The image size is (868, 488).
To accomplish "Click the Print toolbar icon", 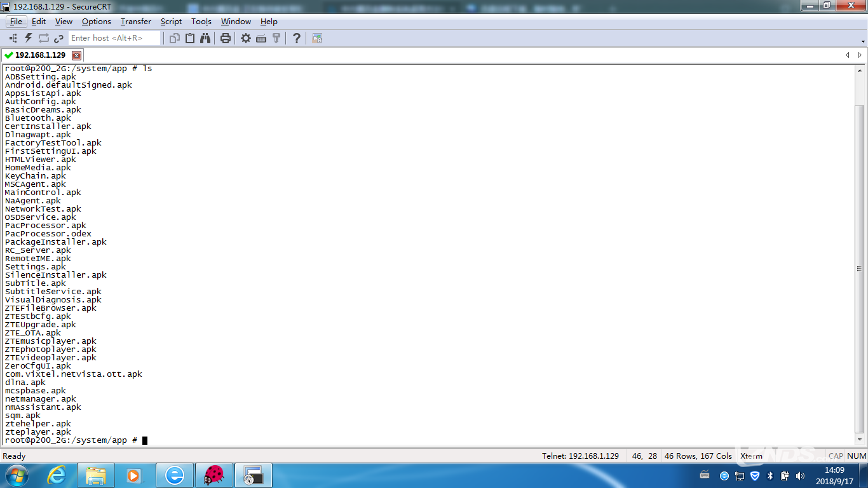I will pyautogui.click(x=225, y=38).
